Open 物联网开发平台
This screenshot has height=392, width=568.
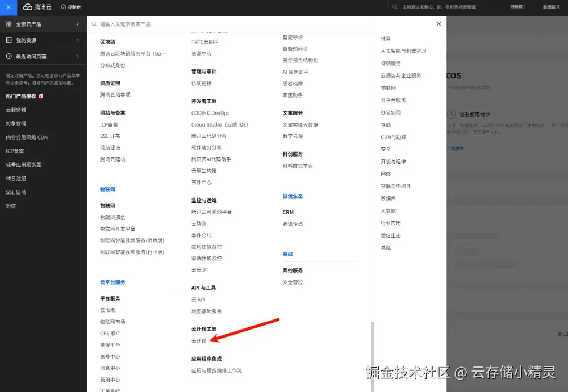tap(118, 229)
